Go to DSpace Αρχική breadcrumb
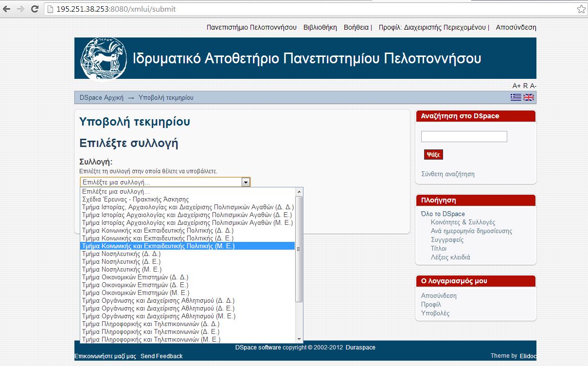This screenshot has width=588, height=366. tap(102, 98)
